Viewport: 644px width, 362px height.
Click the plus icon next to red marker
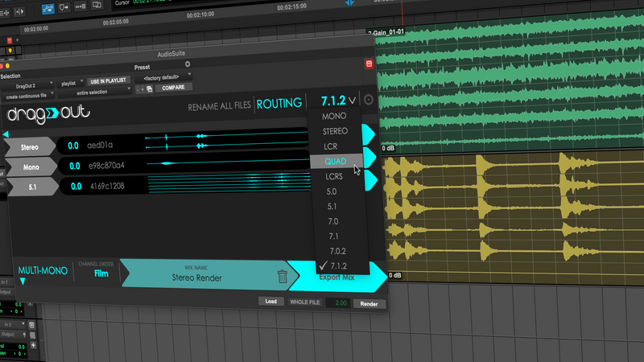point(17,40)
